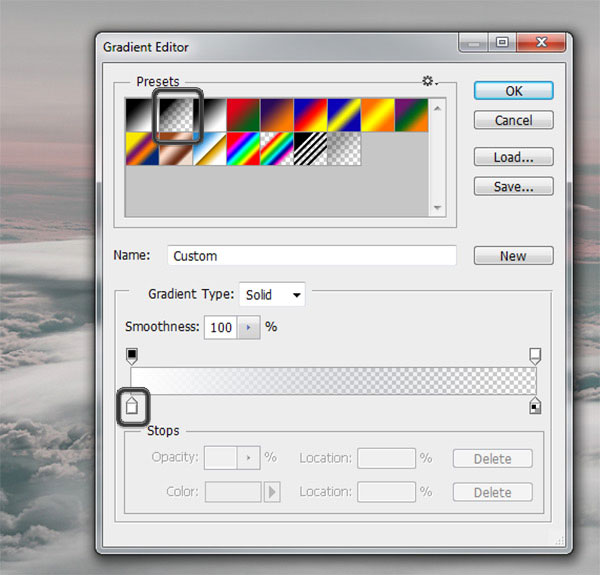Pick the Transparent Rainbow gradient preset
600x575 pixels.
click(x=277, y=149)
